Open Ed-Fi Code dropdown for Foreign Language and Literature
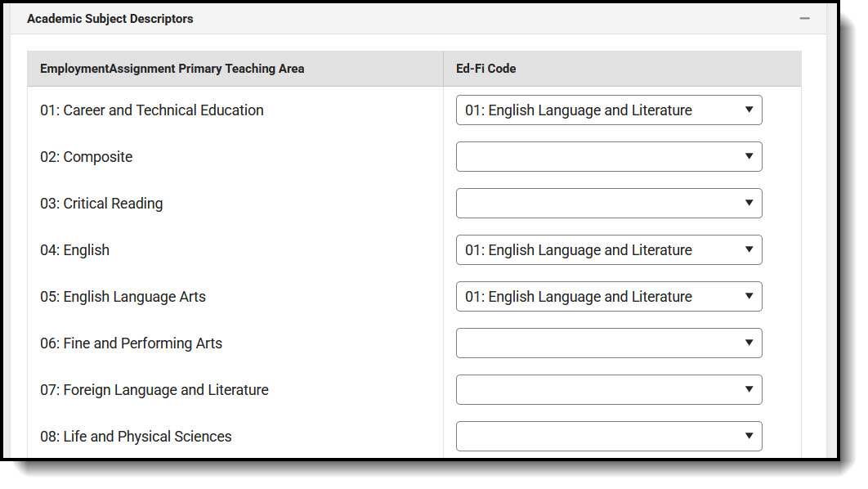868x489 pixels. coord(608,390)
